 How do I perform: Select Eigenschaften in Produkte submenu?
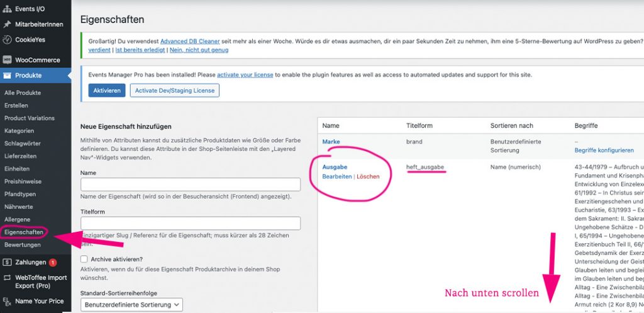(24, 232)
